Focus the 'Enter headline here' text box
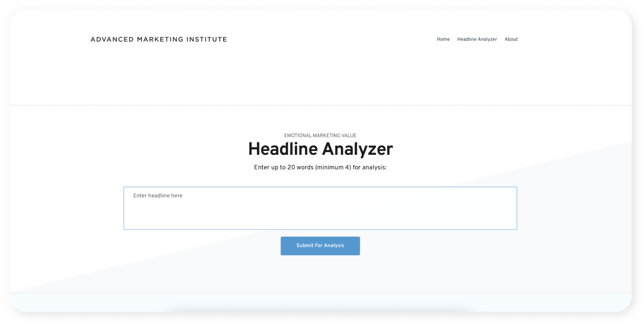The width and height of the screenshot is (644, 324). (x=320, y=208)
